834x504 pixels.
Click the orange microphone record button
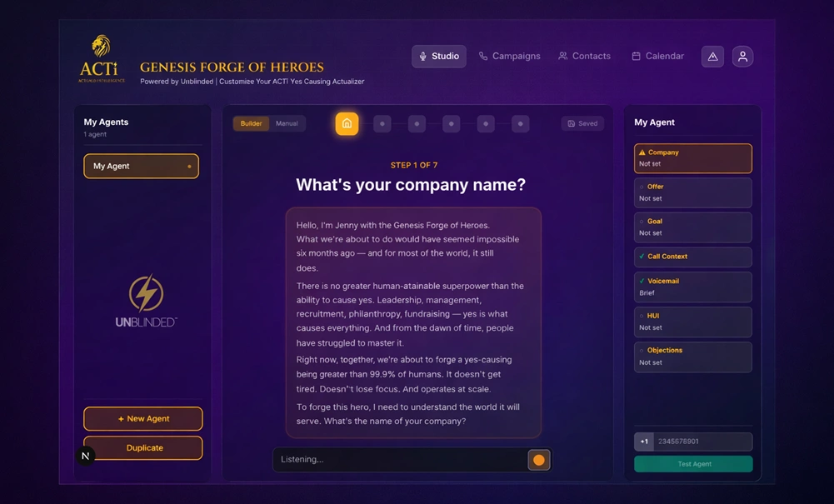point(539,460)
